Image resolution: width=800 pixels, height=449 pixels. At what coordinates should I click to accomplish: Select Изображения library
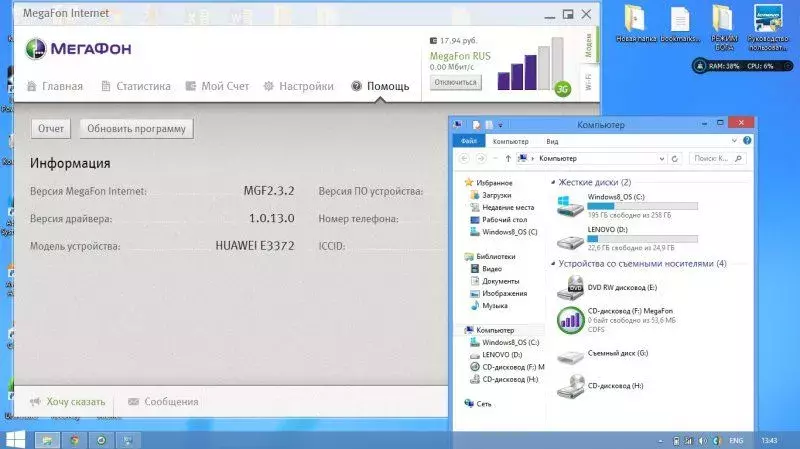tap(498, 293)
